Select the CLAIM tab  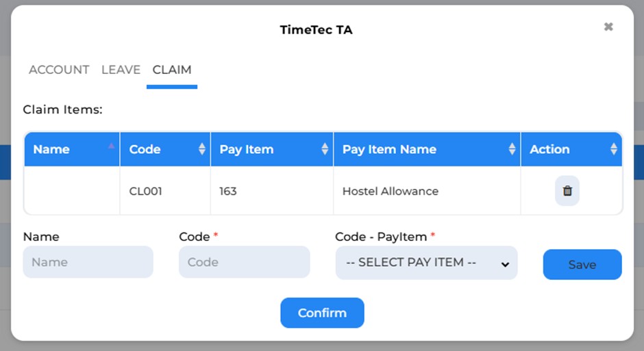pos(172,70)
